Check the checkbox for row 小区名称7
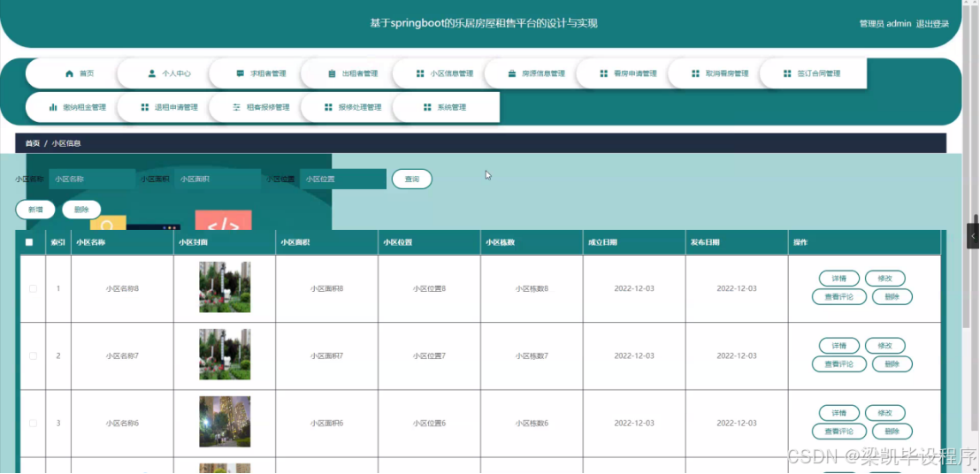Image resolution: width=980 pixels, height=474 pixels. 33,356
